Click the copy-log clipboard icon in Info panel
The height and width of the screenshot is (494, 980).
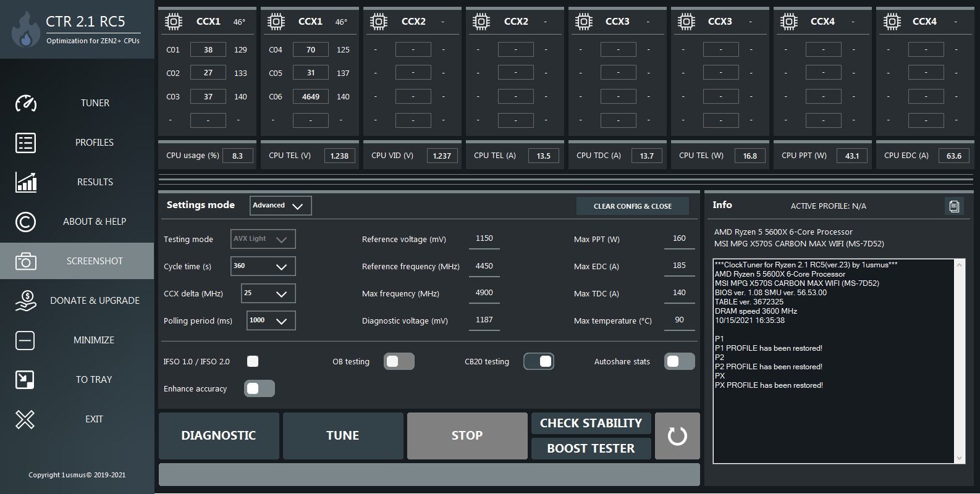954,206
